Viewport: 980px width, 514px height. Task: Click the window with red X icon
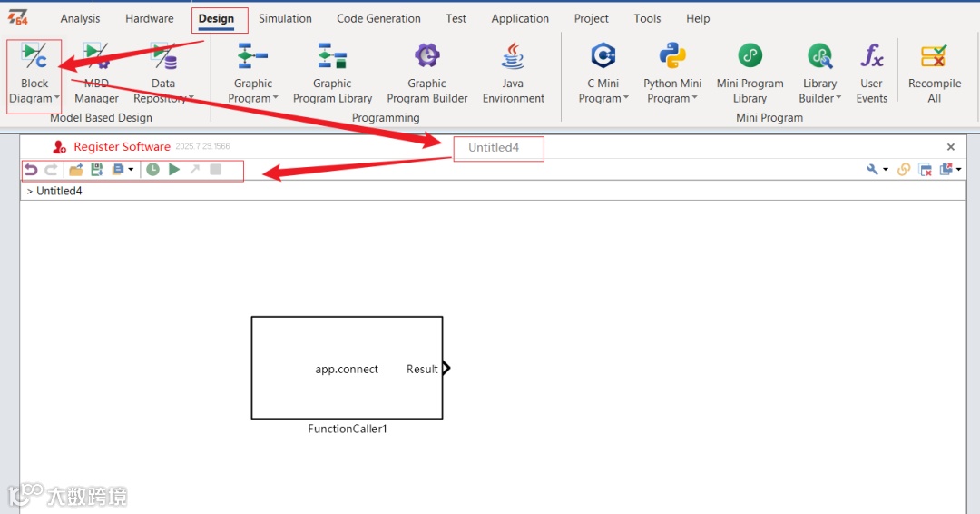(x=926, y=170)
